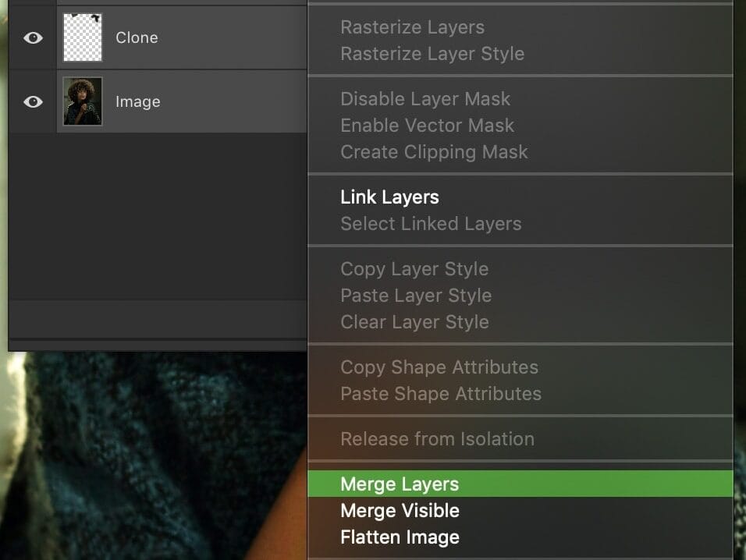Choose Copy Layer Style option
Viewport: 746px width, 560px height.
click(x=414, y=269)
